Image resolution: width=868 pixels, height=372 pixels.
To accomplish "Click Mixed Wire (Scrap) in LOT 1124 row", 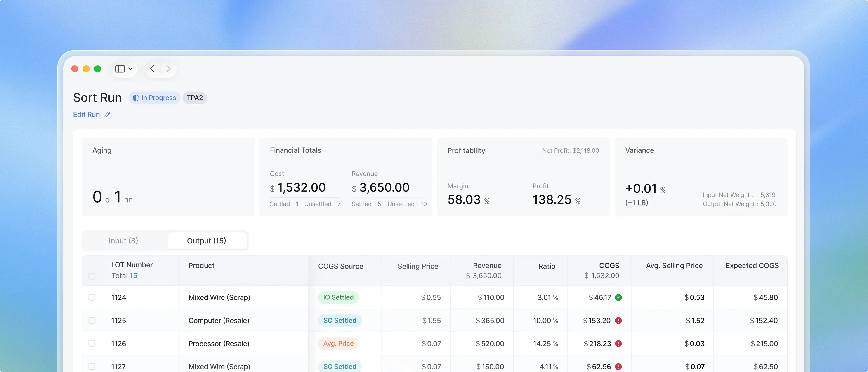I will click(x=219, y=298).
